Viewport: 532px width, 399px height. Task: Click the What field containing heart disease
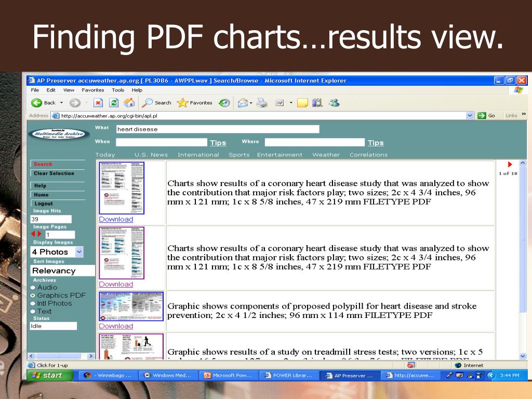click(218, 129)
